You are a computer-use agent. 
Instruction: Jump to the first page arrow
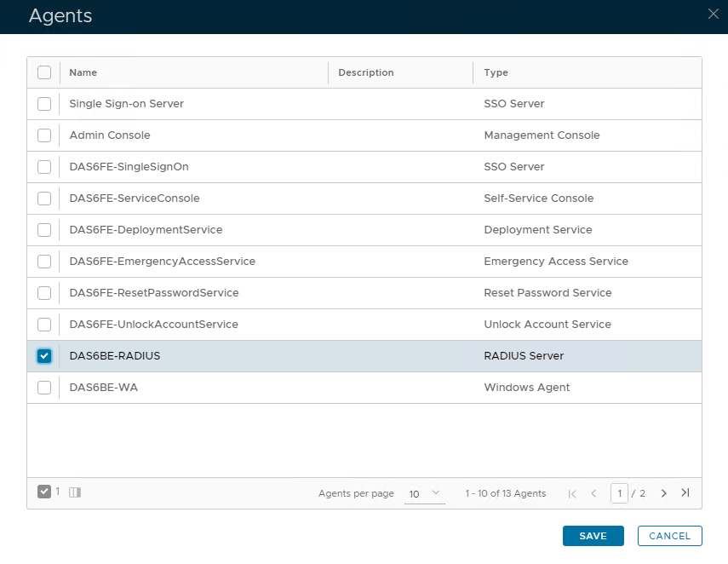[x=572, y=493]
